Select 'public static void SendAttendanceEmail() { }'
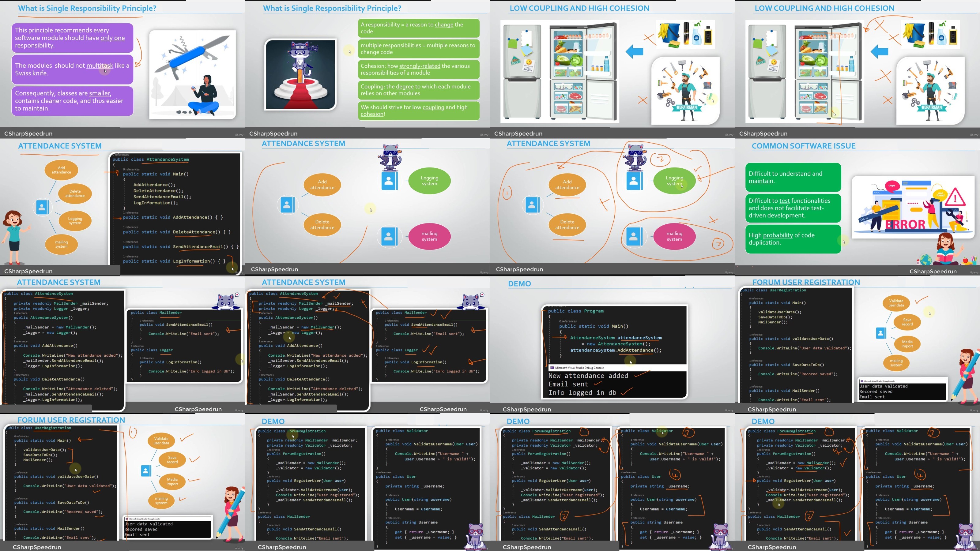This screenshot has height=551, width=980. click(x=181, y=247)
